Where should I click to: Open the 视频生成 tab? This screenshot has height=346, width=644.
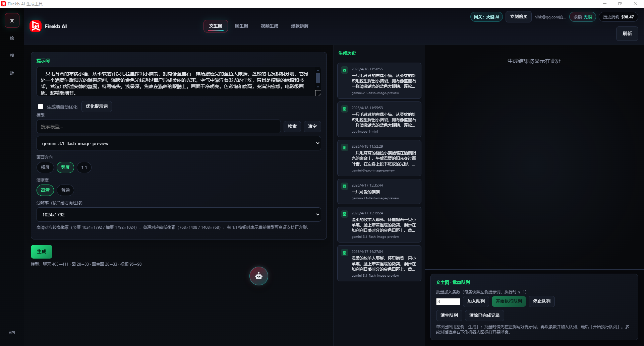coord(270,26)
